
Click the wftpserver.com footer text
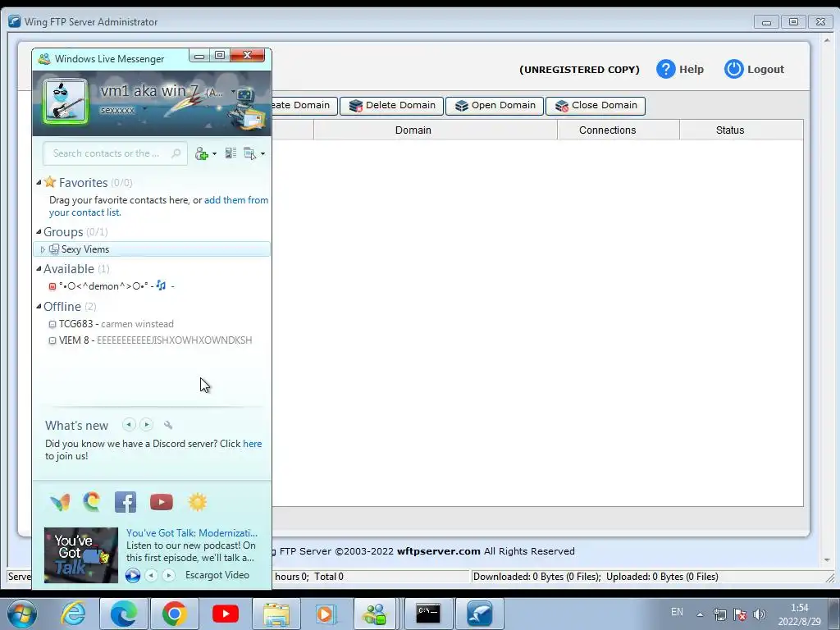click(x=438, y=551)
